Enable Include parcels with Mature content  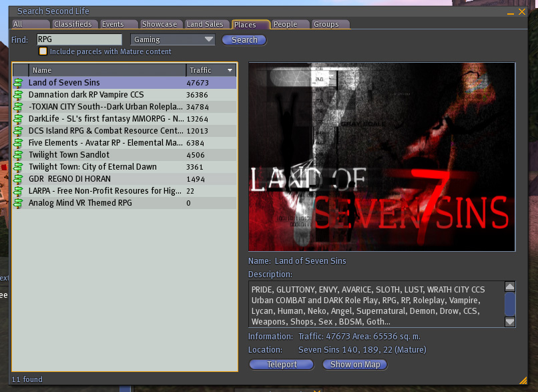[43, 51]
